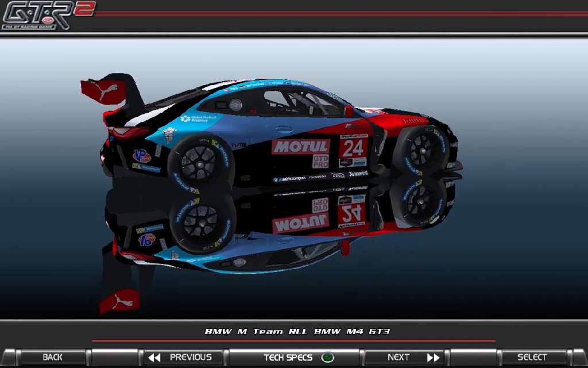
Task: Show the previous car with PREVIOUS
Action: 184,357
